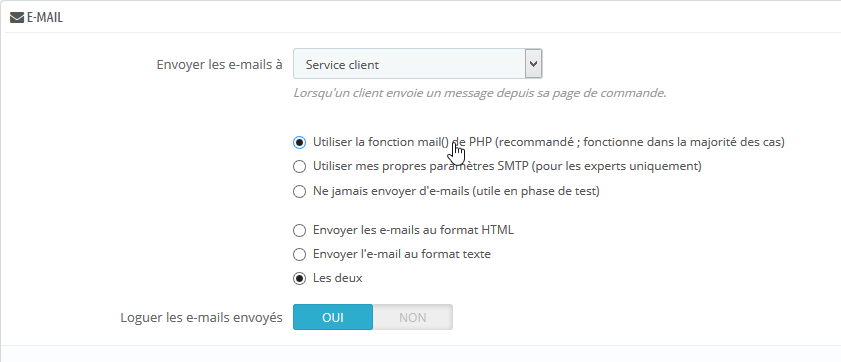The width and height of the screenshot is (841, 362).
Task: Set the sent e-mail logging switch to OUI
Action: pyautogui.click(x=333, y=317)
